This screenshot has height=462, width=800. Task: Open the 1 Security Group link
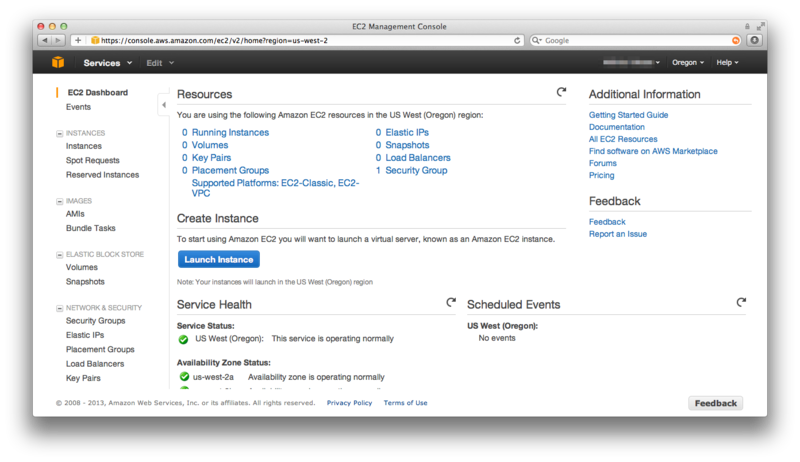(x=411, y=170)
